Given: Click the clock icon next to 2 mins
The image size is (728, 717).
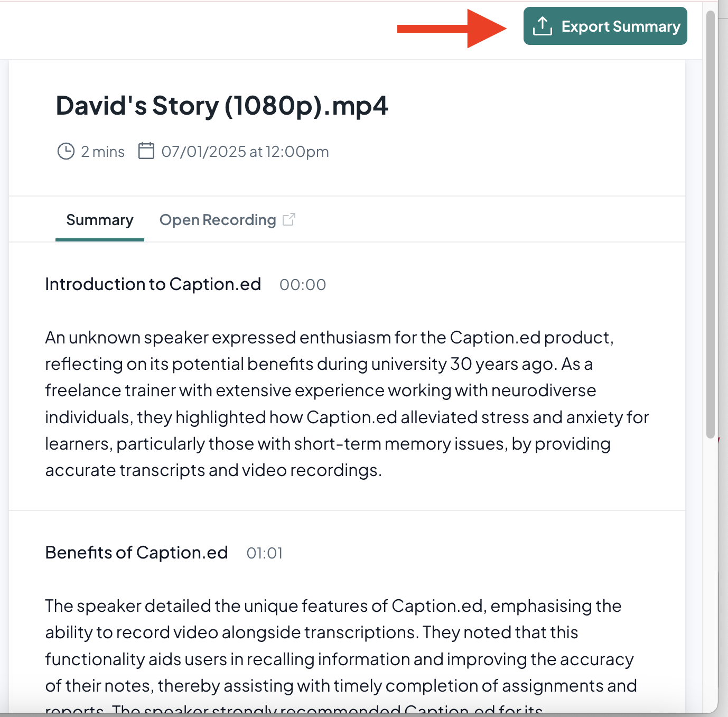Looking at the screenshot, I should [x=66, y=151].
